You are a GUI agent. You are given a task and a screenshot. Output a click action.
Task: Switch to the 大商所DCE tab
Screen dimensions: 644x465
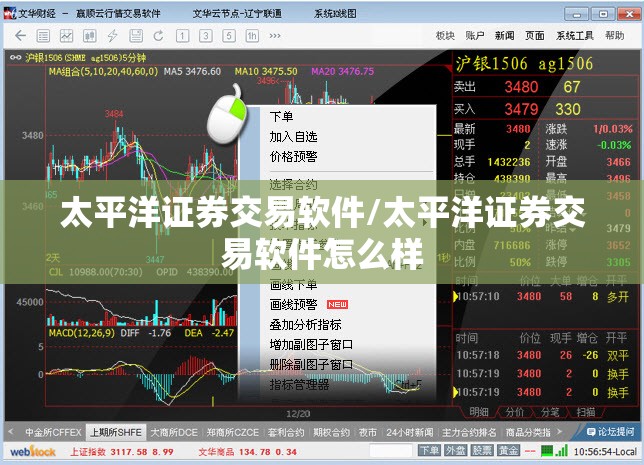[x=174, y=432]
